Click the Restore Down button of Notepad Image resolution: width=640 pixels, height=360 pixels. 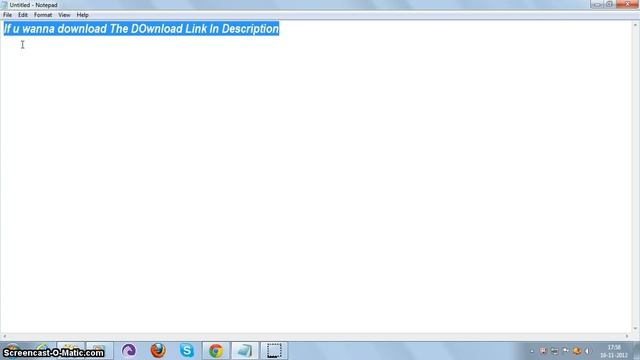pyautogui.click(x=609, y=4)
